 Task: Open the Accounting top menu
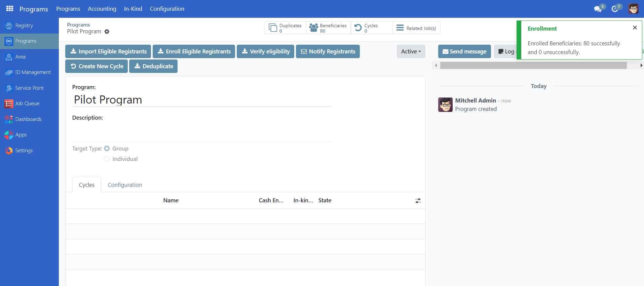[102, 9]
